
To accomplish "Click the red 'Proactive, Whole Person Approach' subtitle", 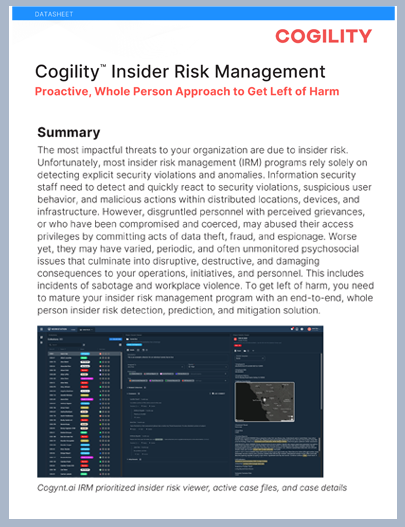I will pos(187,91).
